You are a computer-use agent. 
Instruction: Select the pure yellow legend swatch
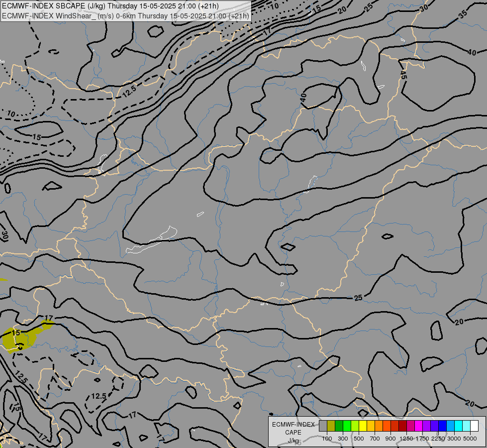click(x=363, y=426)
